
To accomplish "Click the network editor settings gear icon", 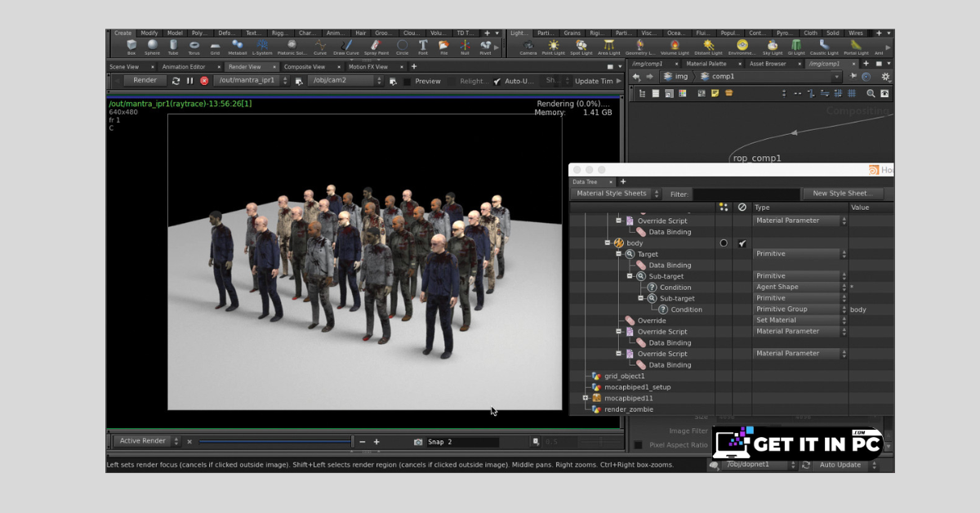I will (x=886, y=77).
